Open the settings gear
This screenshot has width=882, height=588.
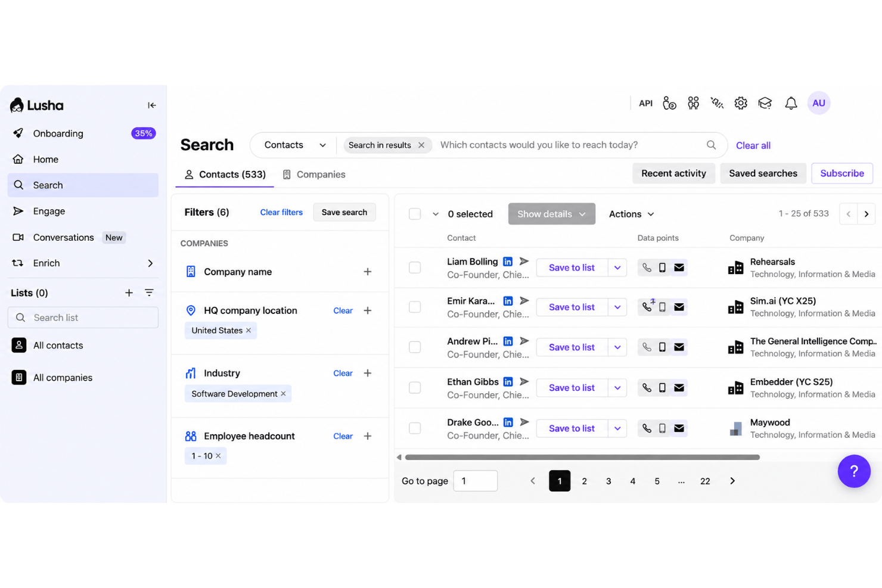(741, 103)
